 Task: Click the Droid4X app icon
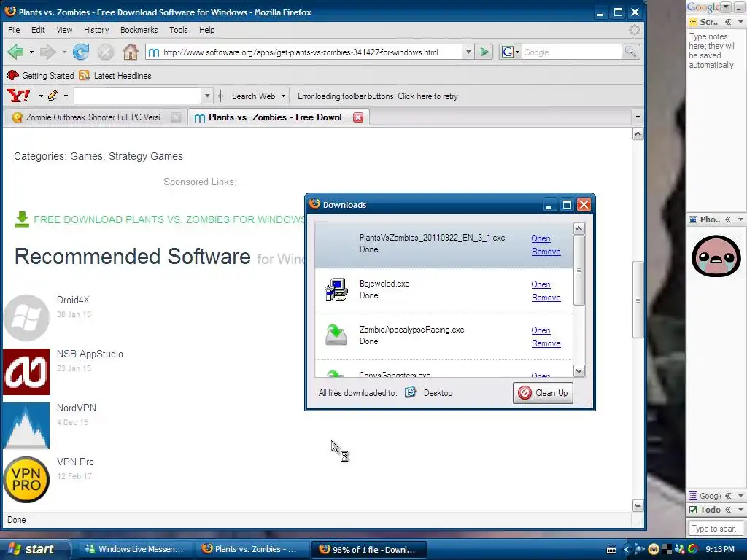(x=26, y=318)
